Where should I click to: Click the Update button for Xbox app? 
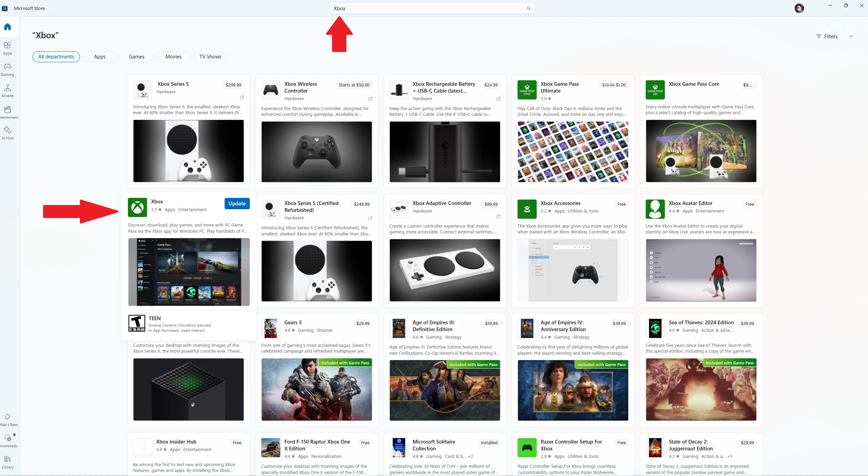point(237,203)
